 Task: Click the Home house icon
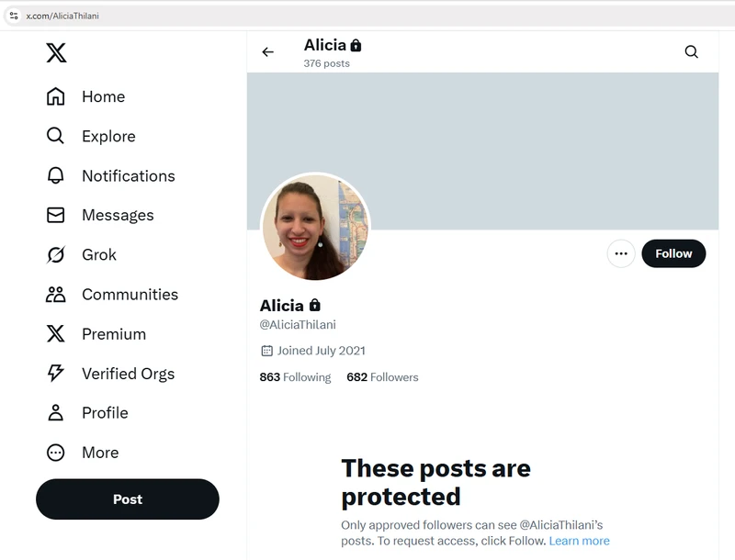(x=56, y=96)
